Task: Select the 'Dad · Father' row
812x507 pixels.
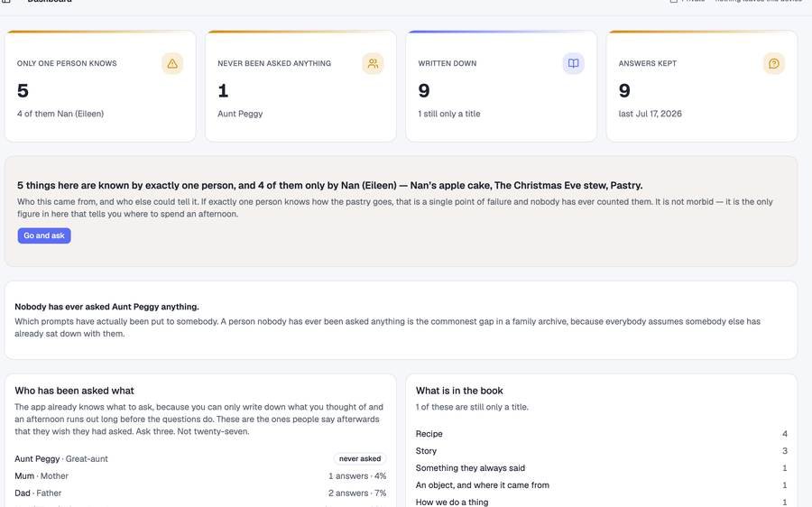Action: click(200, 493)
